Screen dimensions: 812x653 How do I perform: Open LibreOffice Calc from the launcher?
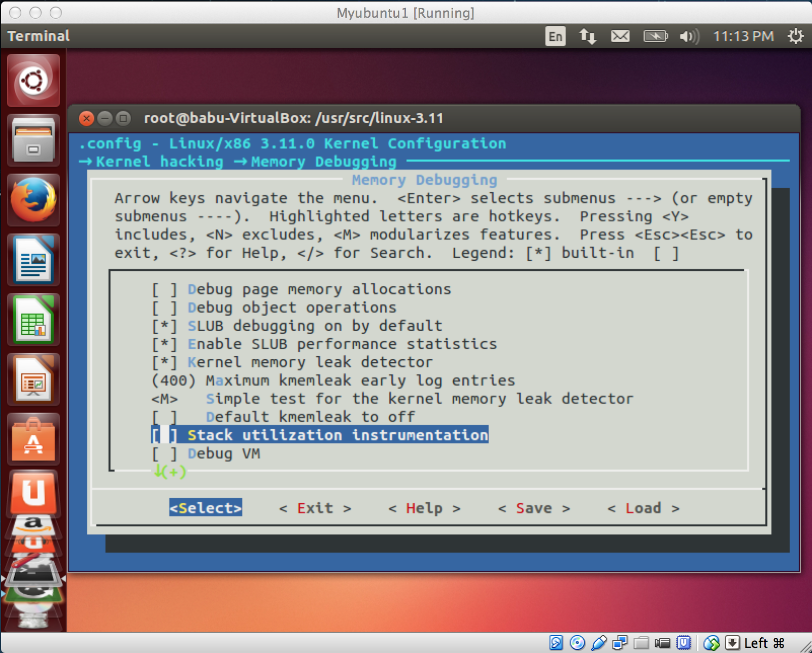[x=32, y=320]
